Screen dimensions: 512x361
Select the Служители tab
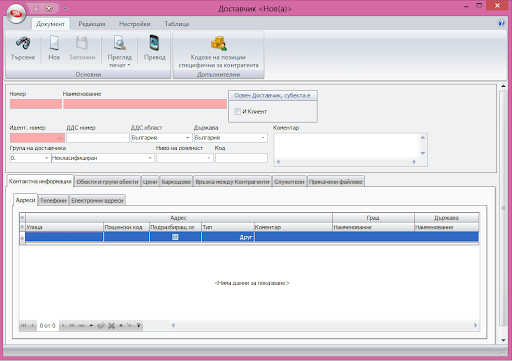click(289, 182)
